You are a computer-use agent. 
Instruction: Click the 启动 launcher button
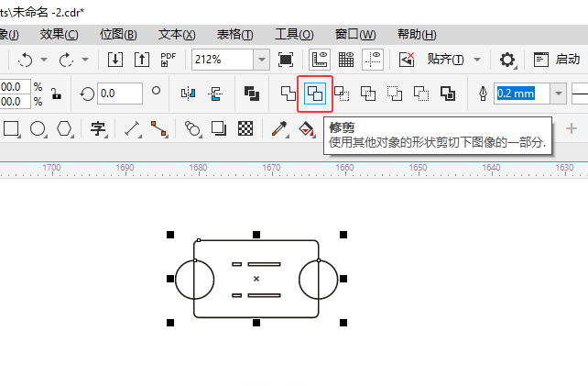point(557,60)
